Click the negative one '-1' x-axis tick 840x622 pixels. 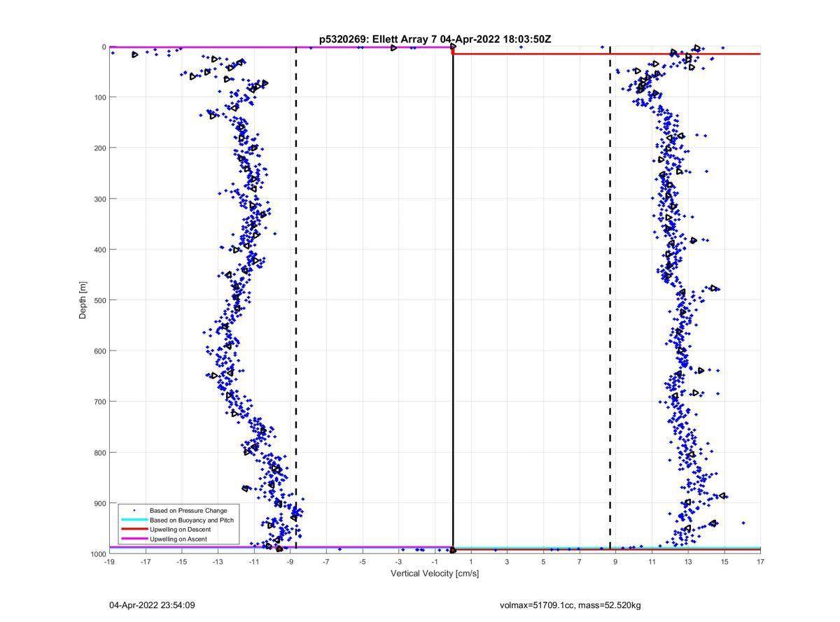[435, 561]
